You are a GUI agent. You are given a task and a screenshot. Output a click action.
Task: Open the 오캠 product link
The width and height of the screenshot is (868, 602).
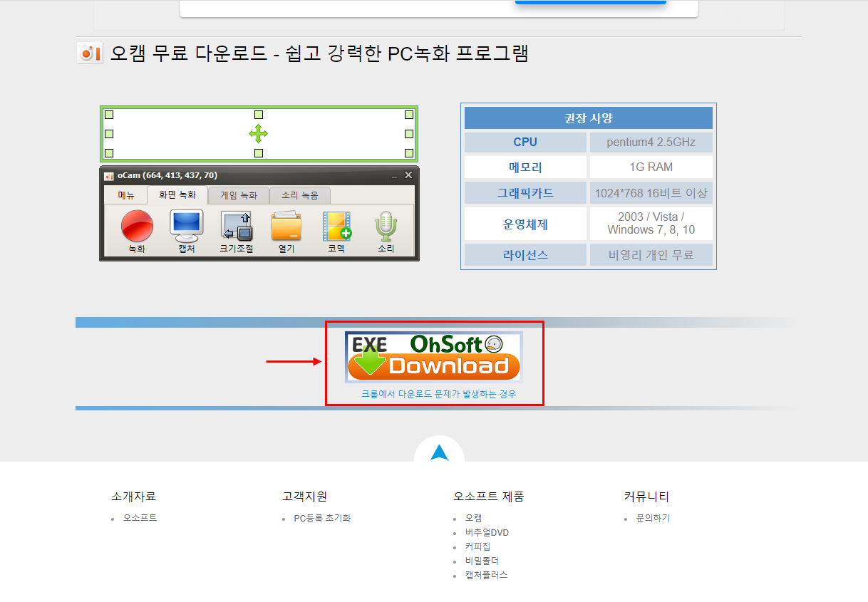[474, 518]
